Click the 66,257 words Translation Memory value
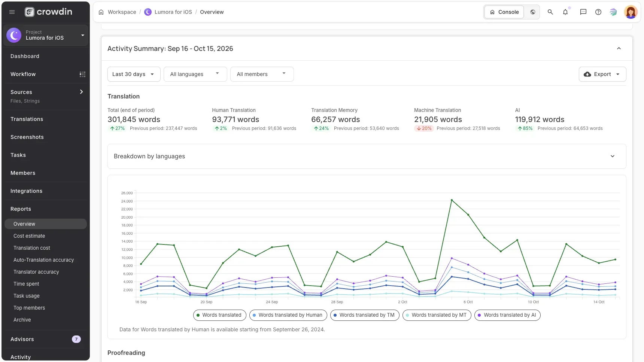Viewport: 644px width, 362px height. click(335, 119)
